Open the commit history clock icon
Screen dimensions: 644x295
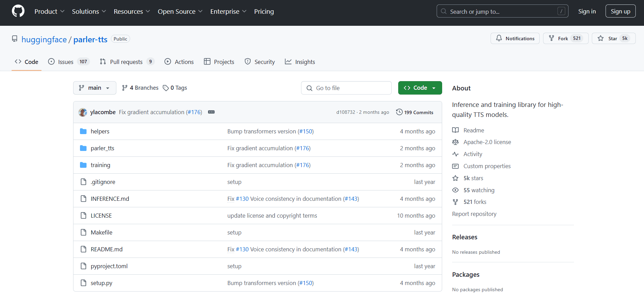(x=399, y=112)
